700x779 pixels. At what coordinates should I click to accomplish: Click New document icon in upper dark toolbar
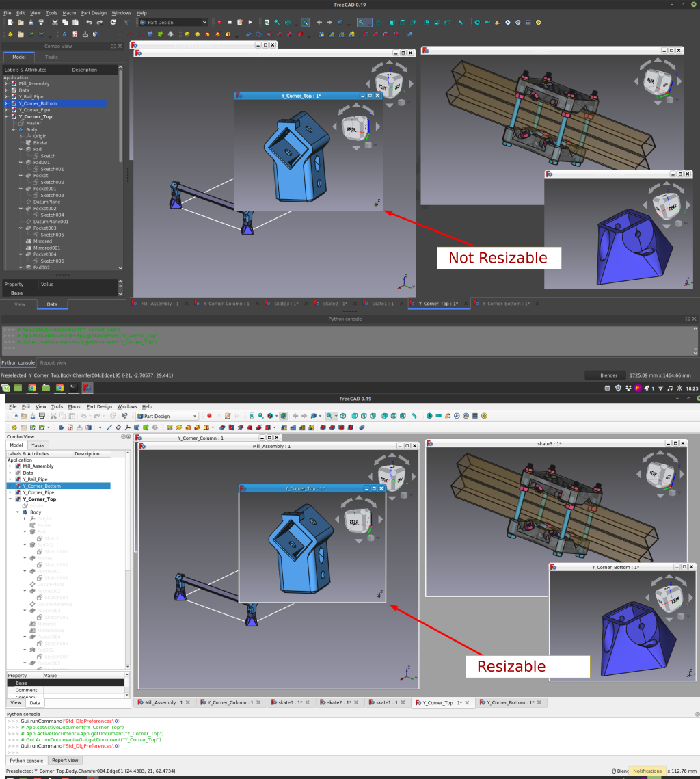click(10, 23)
